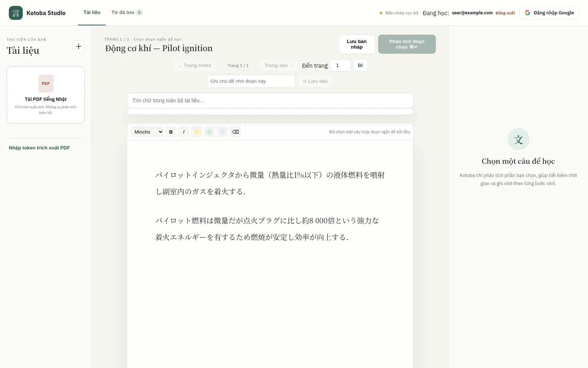Click first Japanese paragraph starting パイロットインジェクタ
This screenshot has width=588, height=368.
tap(270, 183)
